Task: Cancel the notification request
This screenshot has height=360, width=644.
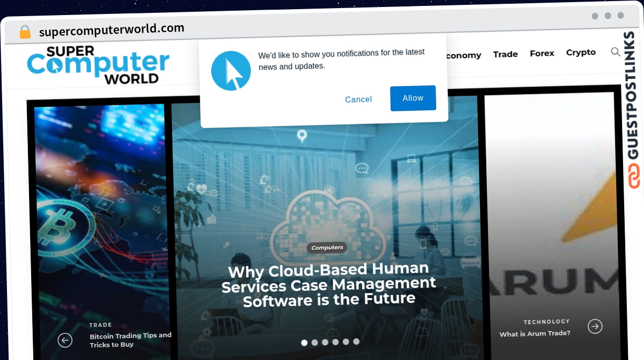Action: (358, 99)
